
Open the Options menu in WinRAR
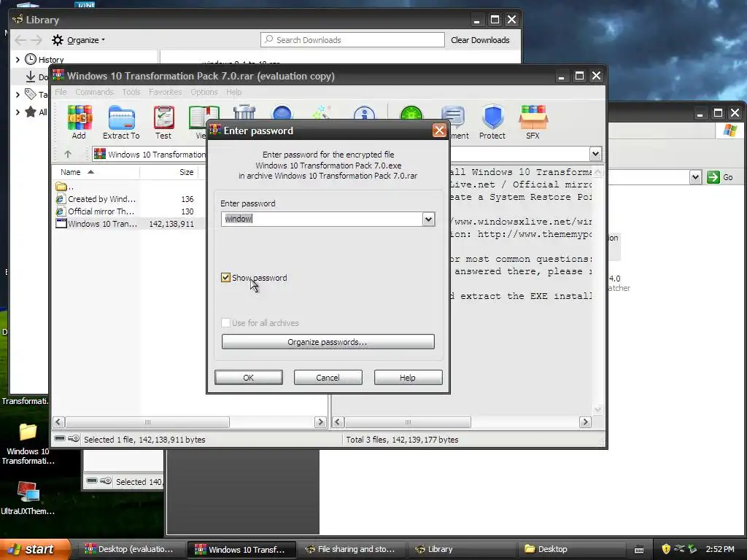click(204, 92)
